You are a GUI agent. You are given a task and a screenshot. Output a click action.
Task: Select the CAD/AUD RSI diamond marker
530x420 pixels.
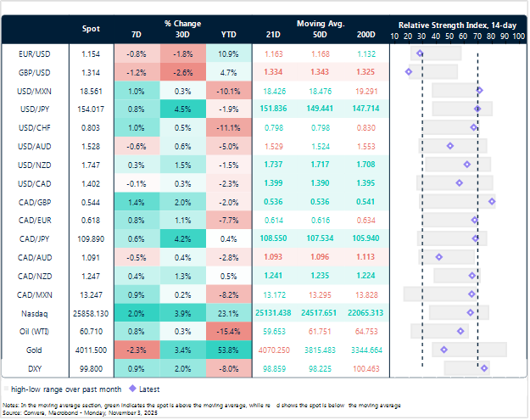click(x=438, y=256)
